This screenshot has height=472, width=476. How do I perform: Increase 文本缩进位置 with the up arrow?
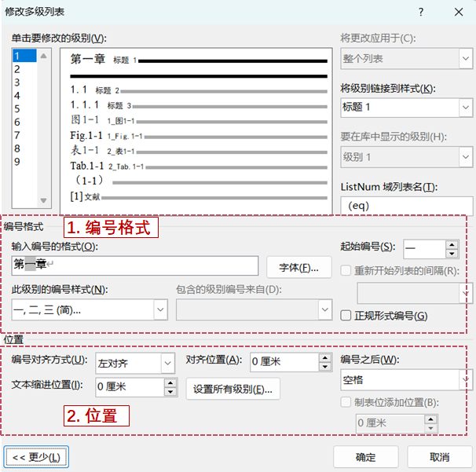[170, 382]
